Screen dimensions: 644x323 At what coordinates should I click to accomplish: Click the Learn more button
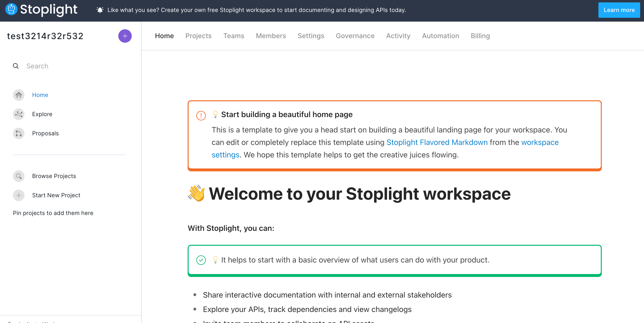[617, 10]
